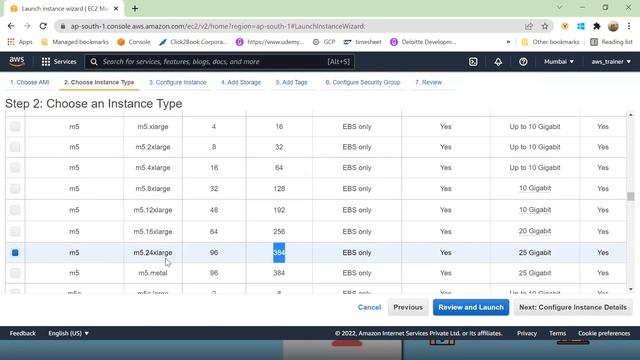Uncheck the m5.24xlarge checkbox
Screen dimensions: 640x360
click(x=15, y=253)
